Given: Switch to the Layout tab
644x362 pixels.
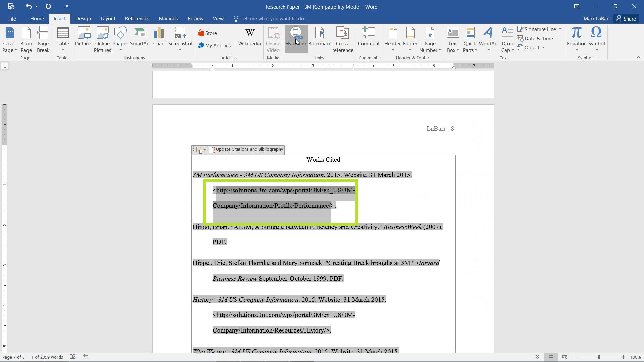Looking at the screenshot, I should click(108, 19).
